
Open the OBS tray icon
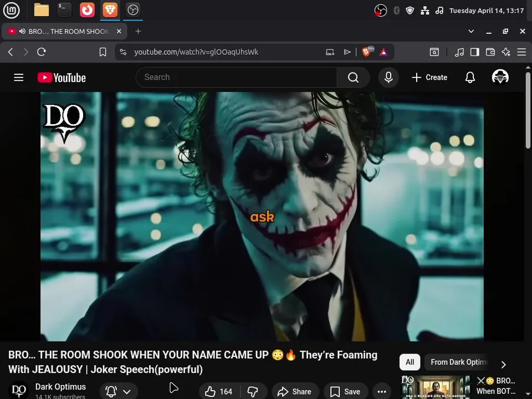pos(381,11)
